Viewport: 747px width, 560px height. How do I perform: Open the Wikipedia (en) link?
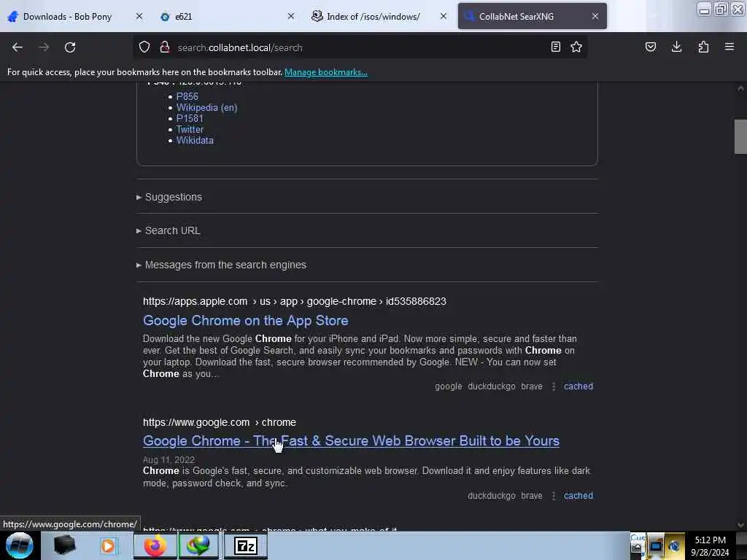206,108
